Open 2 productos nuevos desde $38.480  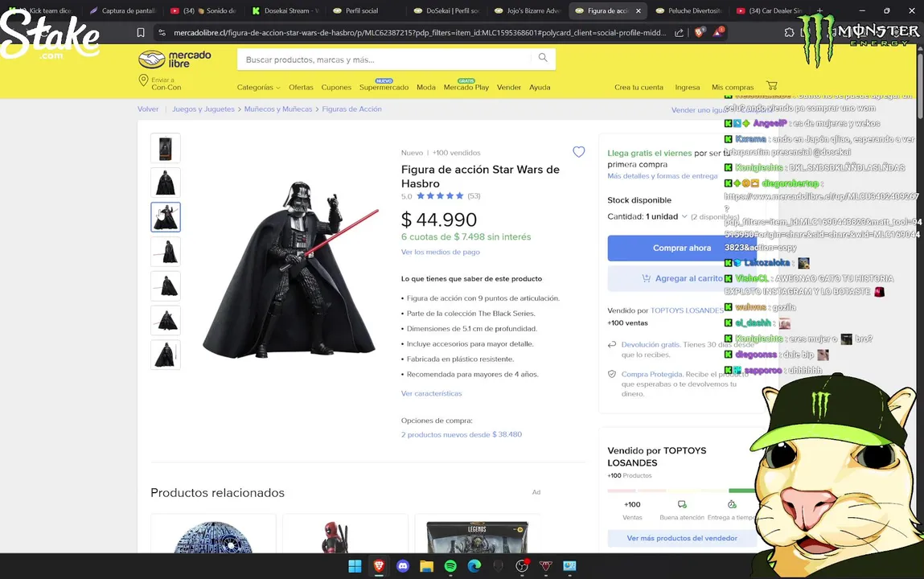click(x=462, y=435)
